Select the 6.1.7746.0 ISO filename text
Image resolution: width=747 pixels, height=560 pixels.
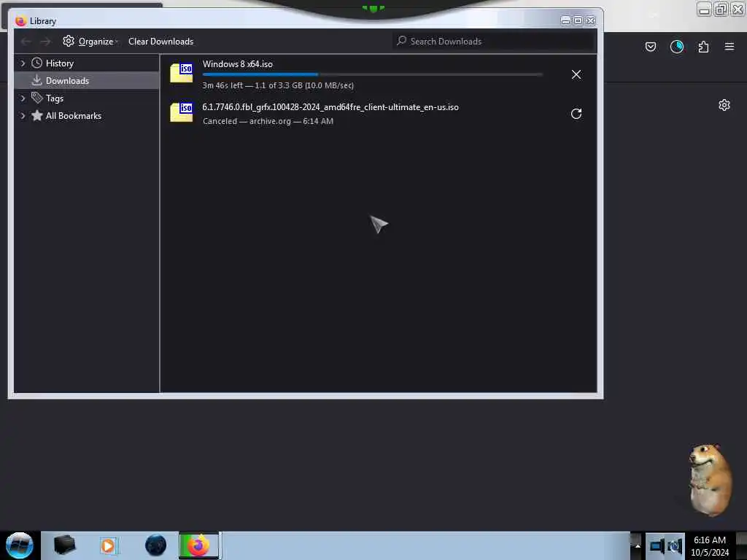[330, 107]
